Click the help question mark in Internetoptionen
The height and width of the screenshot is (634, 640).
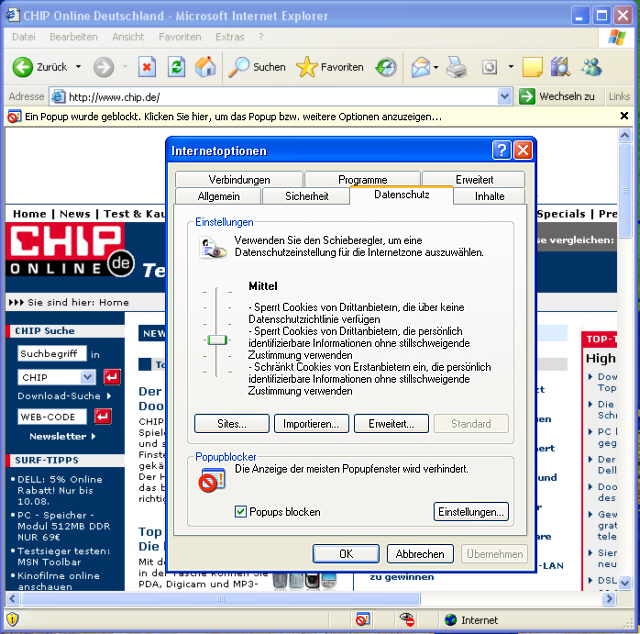501,150
